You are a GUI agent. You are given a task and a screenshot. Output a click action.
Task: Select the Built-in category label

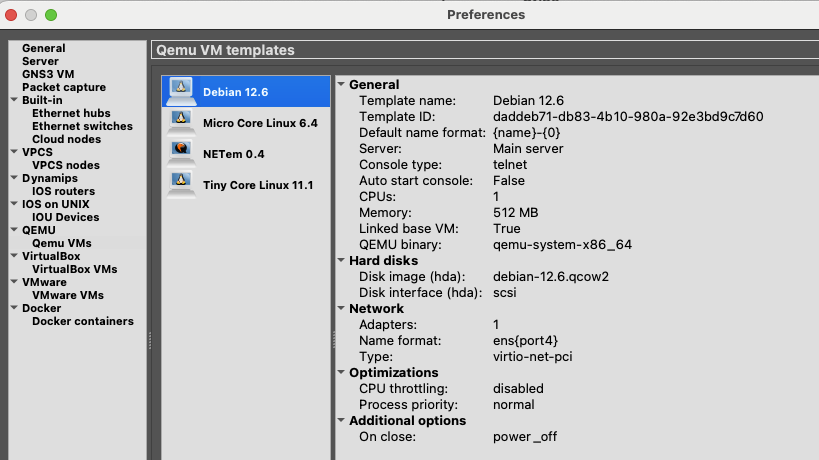point(42,100)
